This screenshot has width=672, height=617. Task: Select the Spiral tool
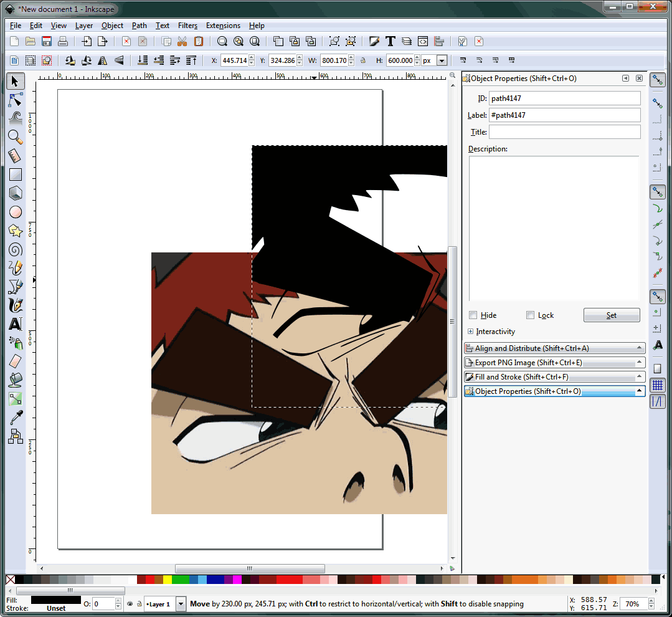(x=15, y=249)
